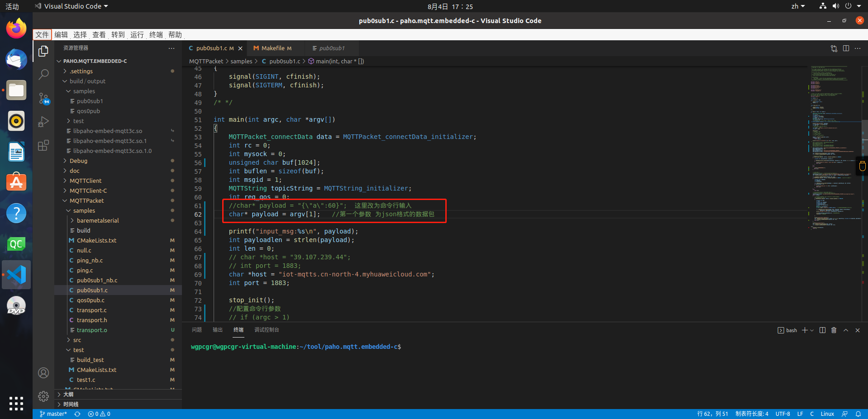Collapse the build/output folder
868x419 pixels.
point(119,81)
